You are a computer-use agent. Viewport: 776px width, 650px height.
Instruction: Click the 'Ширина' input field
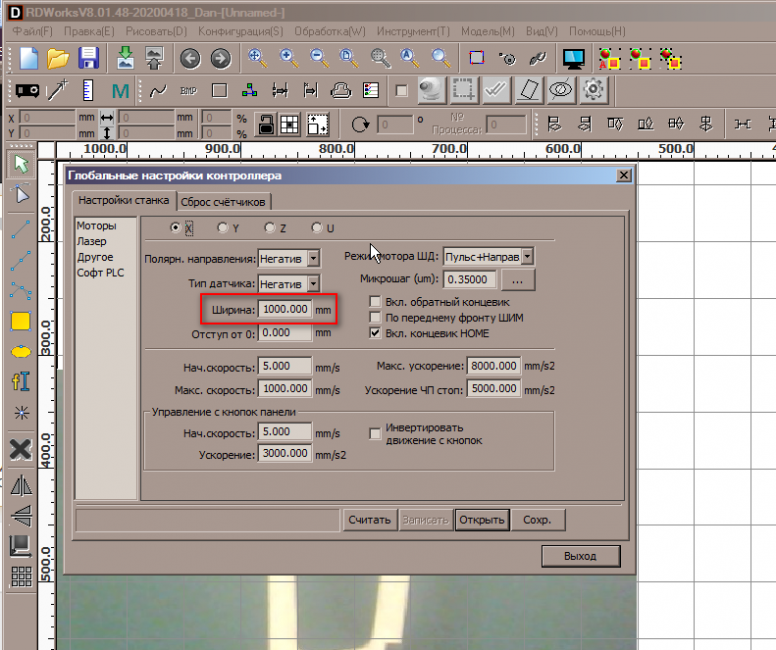click(285, 310)
